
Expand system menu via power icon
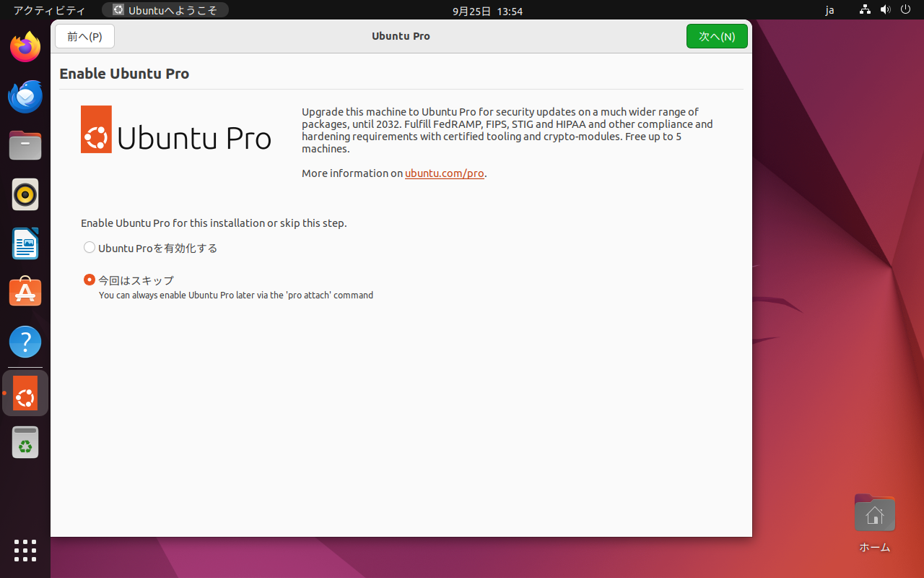pyautogui.click(x=905, y=10)
